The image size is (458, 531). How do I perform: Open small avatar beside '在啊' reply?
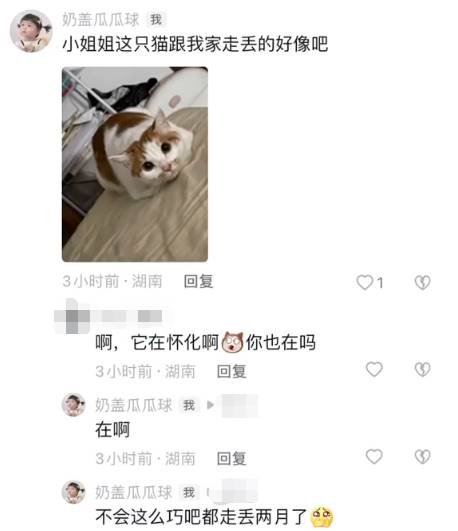pyautogui.click(x=73, y=405)
